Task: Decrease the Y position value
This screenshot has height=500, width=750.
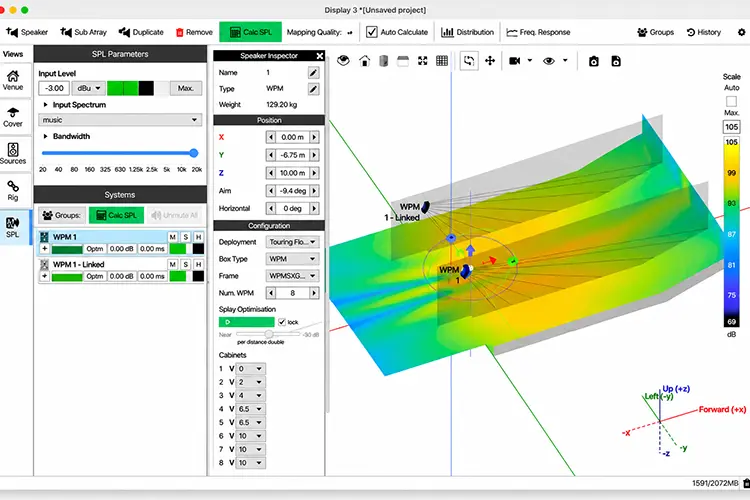Action: tap(271, 155)
